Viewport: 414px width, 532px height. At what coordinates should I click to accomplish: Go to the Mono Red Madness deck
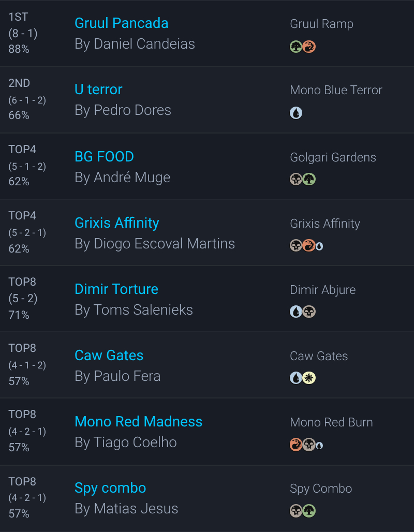[x=138, y=421]
